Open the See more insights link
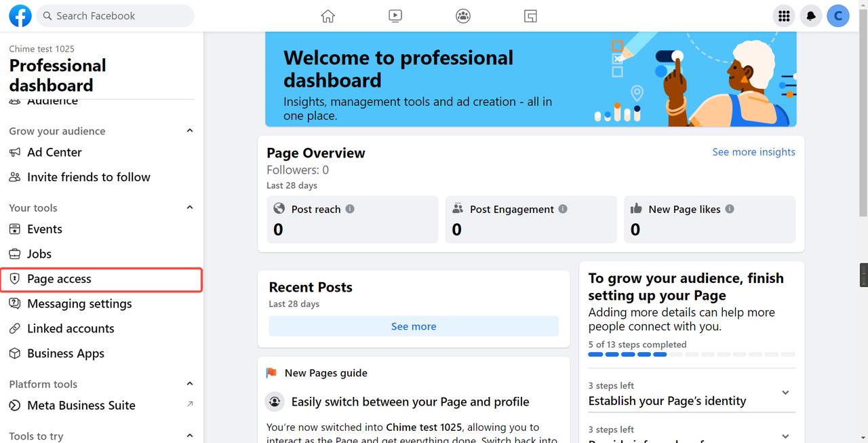The width and height of the screenshot is (868, 443). tap(753, 152)
